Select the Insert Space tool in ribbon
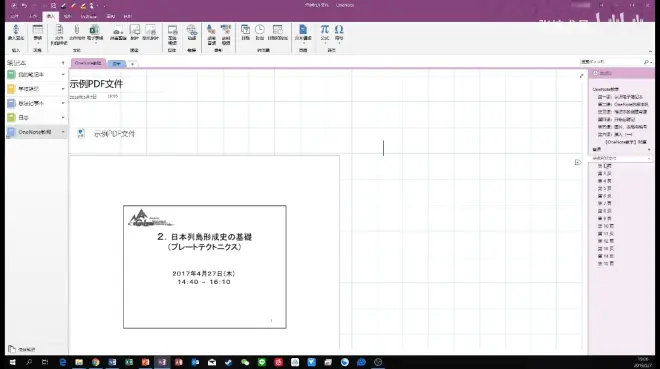This screenshot has width=660, height=369. (x=16, y=32)
